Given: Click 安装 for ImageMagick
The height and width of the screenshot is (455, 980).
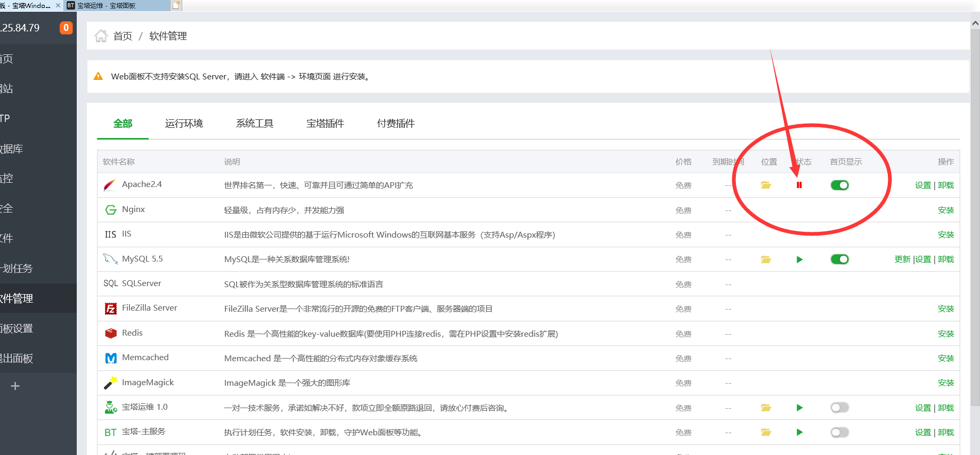Looking at the screenshot, I should click(x=946, y=383).
